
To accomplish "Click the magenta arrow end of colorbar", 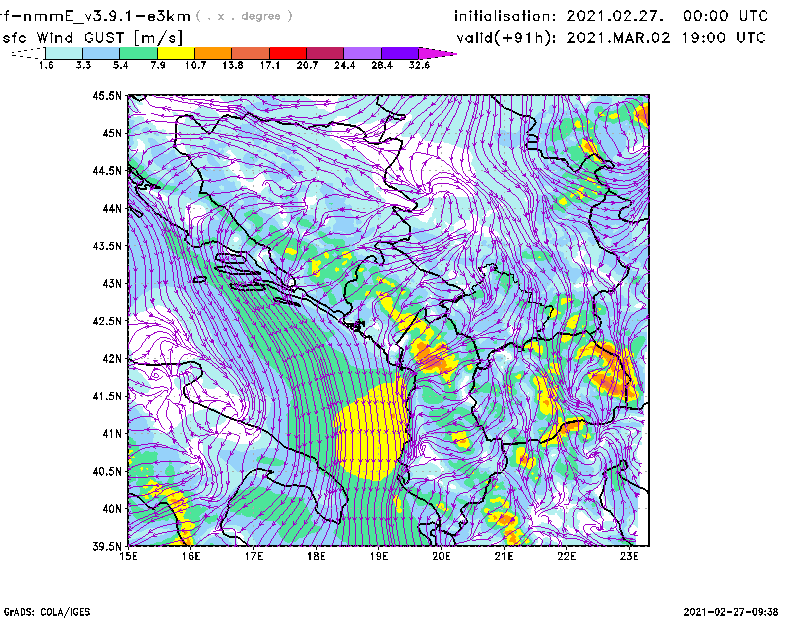I will pyautogui.click(x=437, y=53).
